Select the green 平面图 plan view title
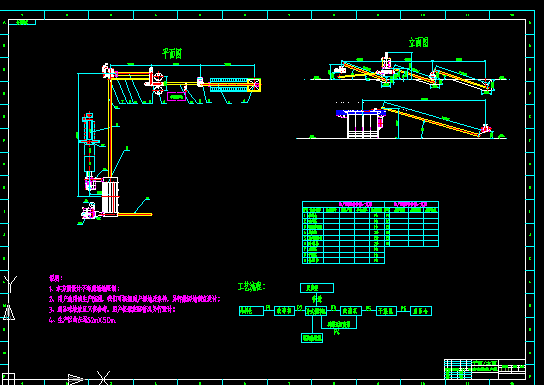The height and width of the screenshot is (385, 544). click(x=172, y=53)
